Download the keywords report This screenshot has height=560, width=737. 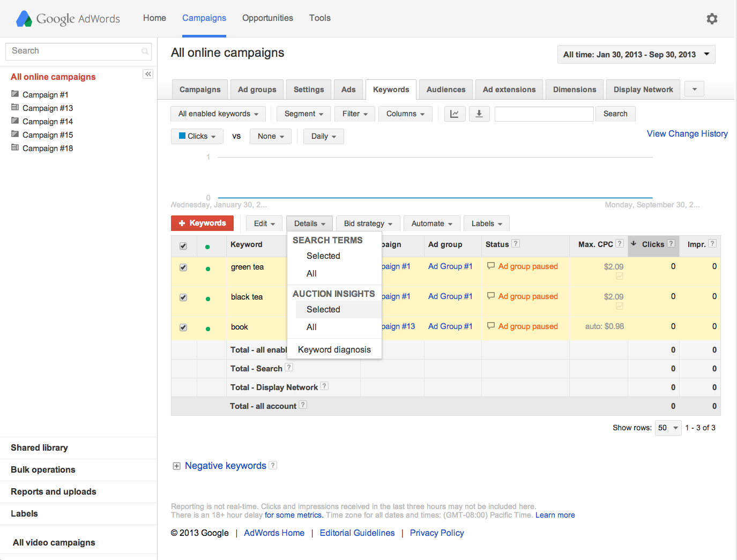[x=479, y=114]
